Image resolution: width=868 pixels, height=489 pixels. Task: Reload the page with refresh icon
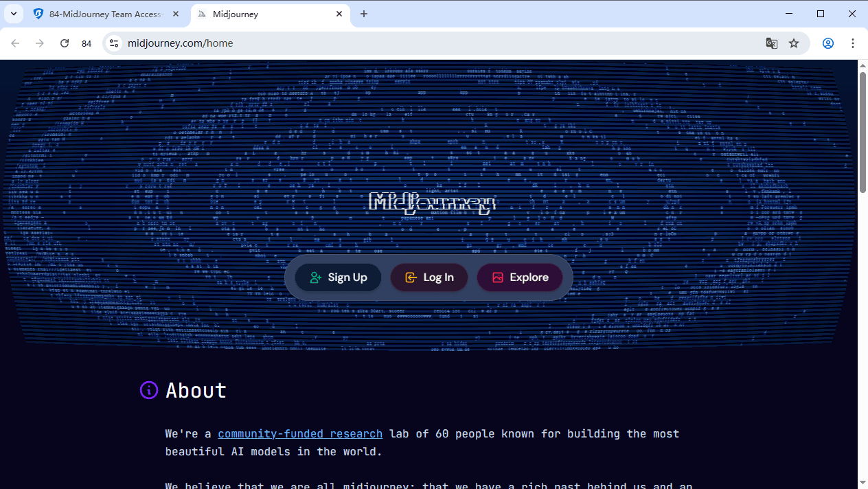click(65, 43)
